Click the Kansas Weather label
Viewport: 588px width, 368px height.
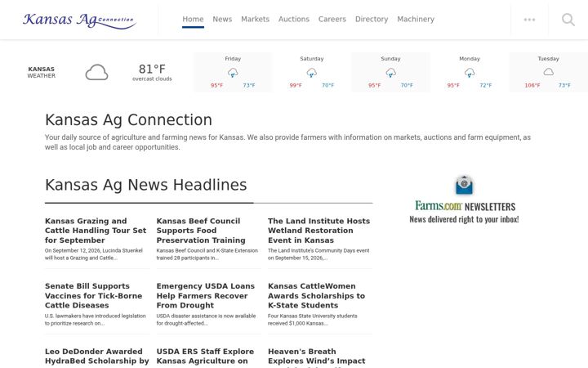tap(42, 72)
